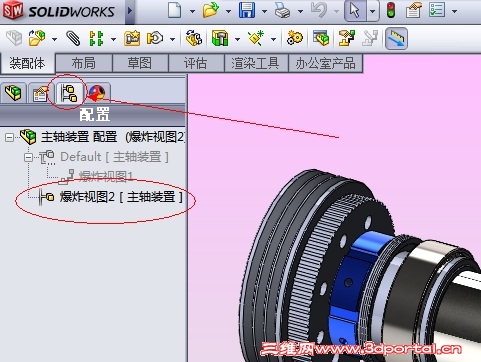Expand the SolidWorks menu flyout arrow
Screen dimensions: 481x362
[130, 11]
